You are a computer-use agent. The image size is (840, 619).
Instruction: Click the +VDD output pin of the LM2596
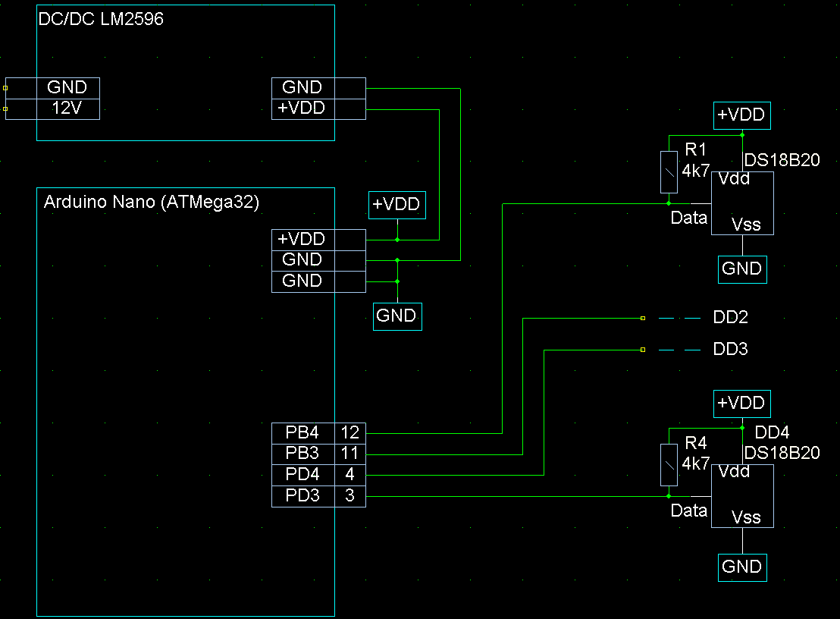[x=302, y=108]
